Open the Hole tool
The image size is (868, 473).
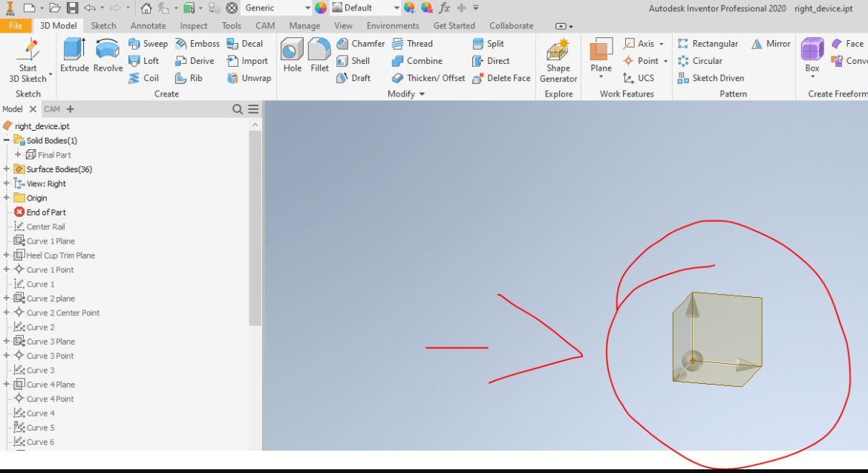click(292, 56)
